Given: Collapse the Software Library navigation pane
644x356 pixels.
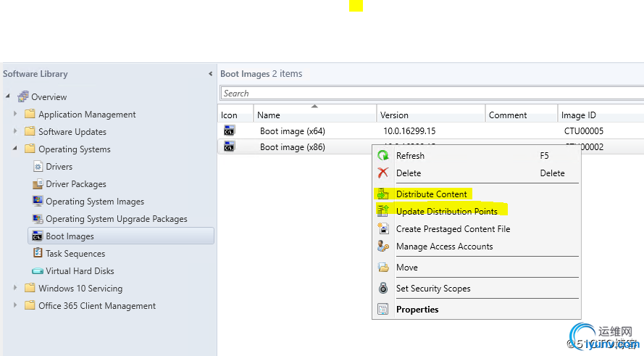Looking at the screenshot, I should click(x=211, y=74).
